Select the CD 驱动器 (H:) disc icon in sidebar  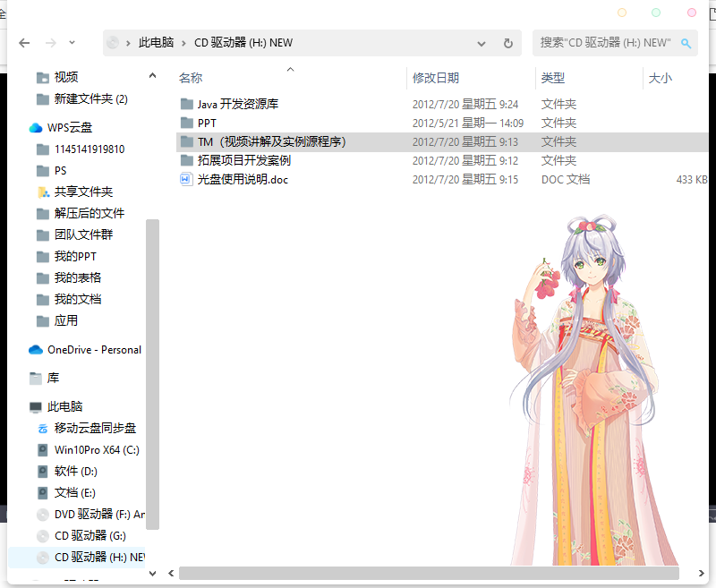pyautogui.click(x=42, y=558)
